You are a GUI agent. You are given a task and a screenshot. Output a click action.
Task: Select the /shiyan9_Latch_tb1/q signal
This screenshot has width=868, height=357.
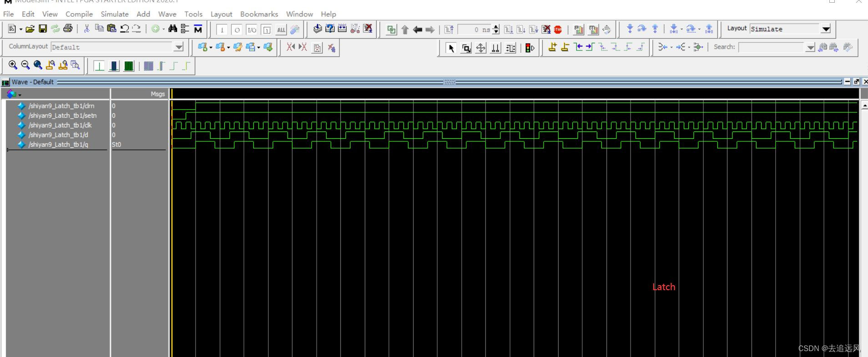point(58,145)
